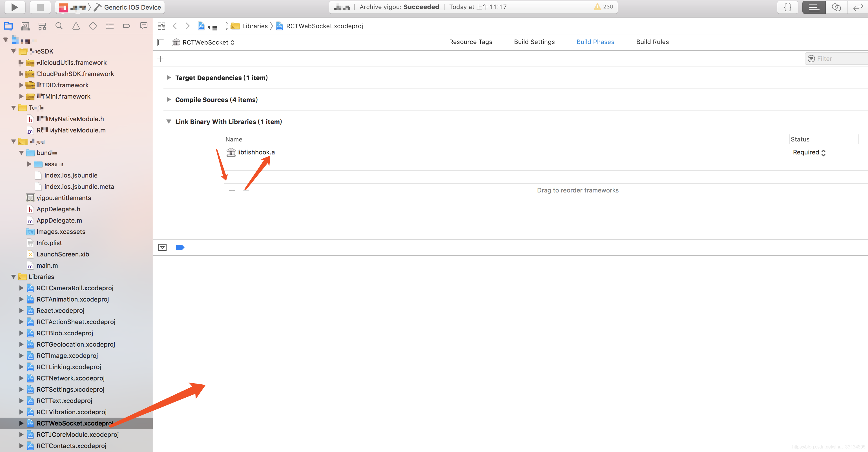Show the assistant editor
Image resolution: width=868 pixels, height=452 pixels.
(836, 7)
